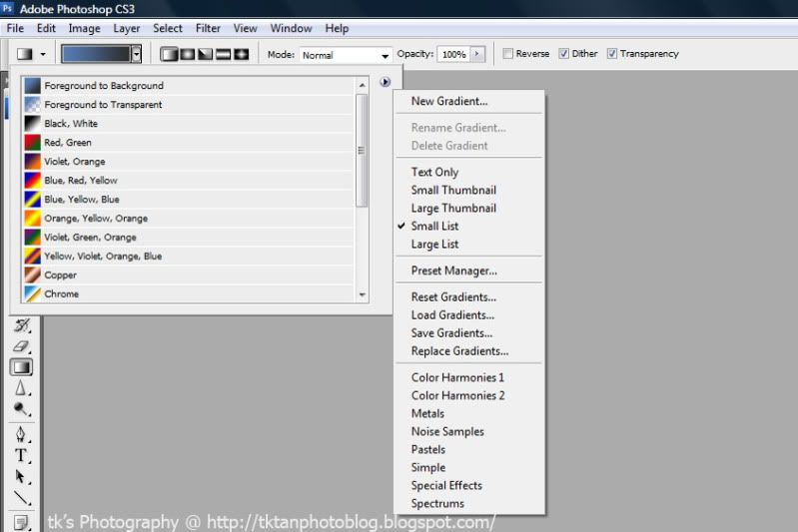
Task: Choose New Gradient... from flyout menu
Action: coord(469,101)
